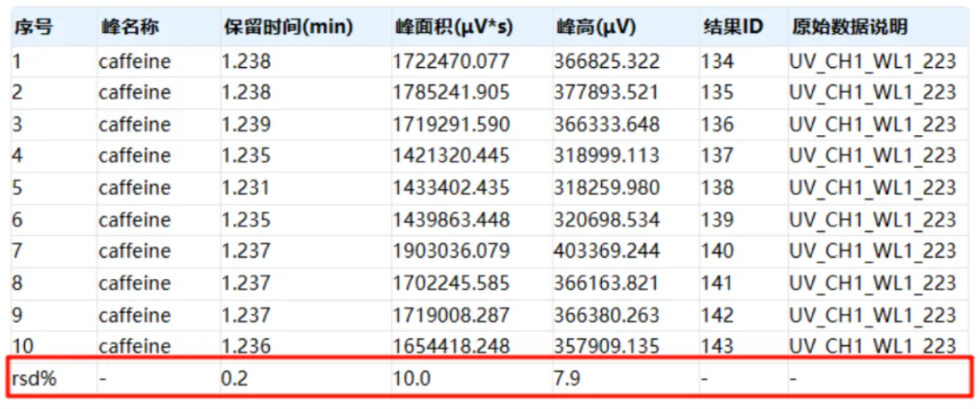Click result ID cell 139
980x409 pixels.
[717, 220]
